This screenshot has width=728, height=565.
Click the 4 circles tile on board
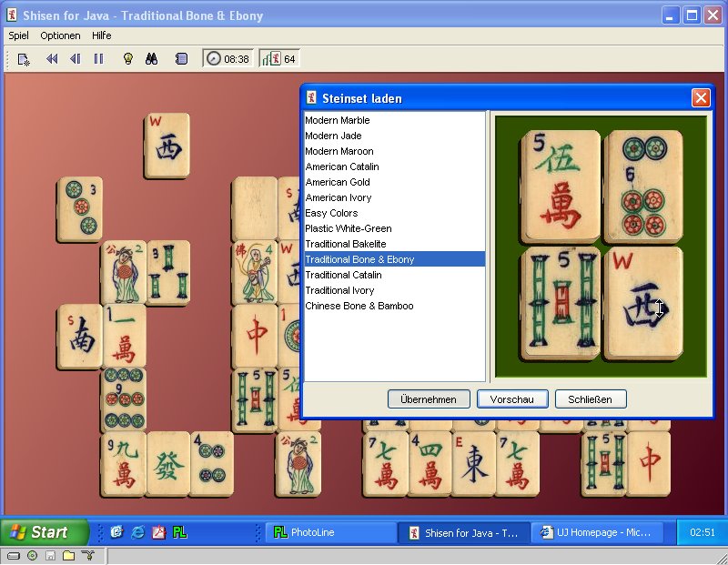[x=212, y=464]
